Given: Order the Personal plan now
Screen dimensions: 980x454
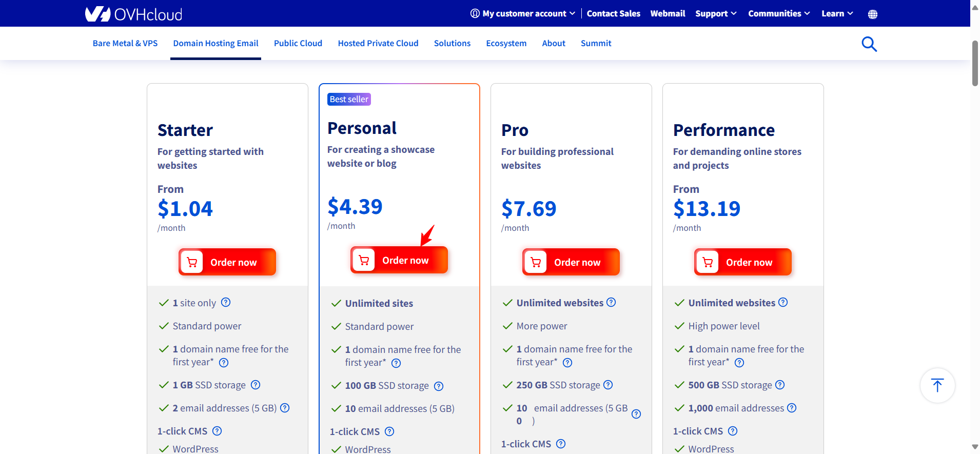Looking at the screenshot, I should pos(399,260).
